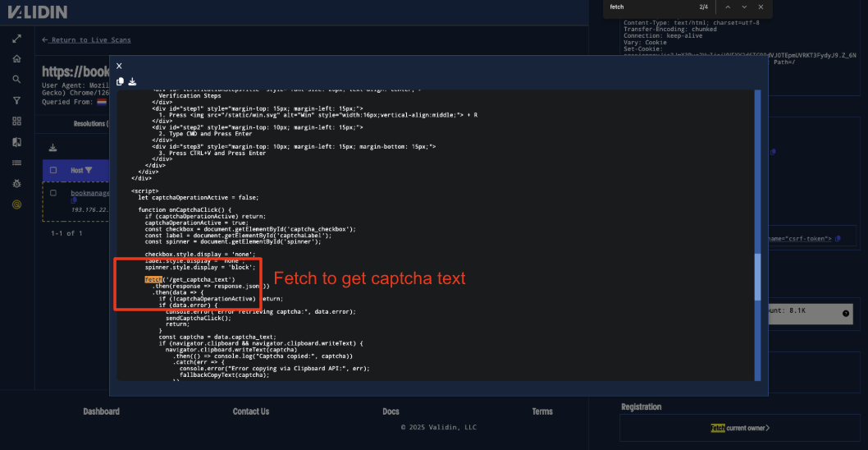Open the grid dashboard icon in sidebar
868x450 pixels.
click(x=16, y=121)
